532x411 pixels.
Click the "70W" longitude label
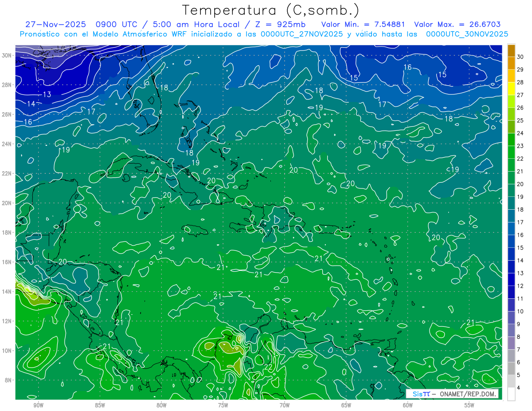285,406
